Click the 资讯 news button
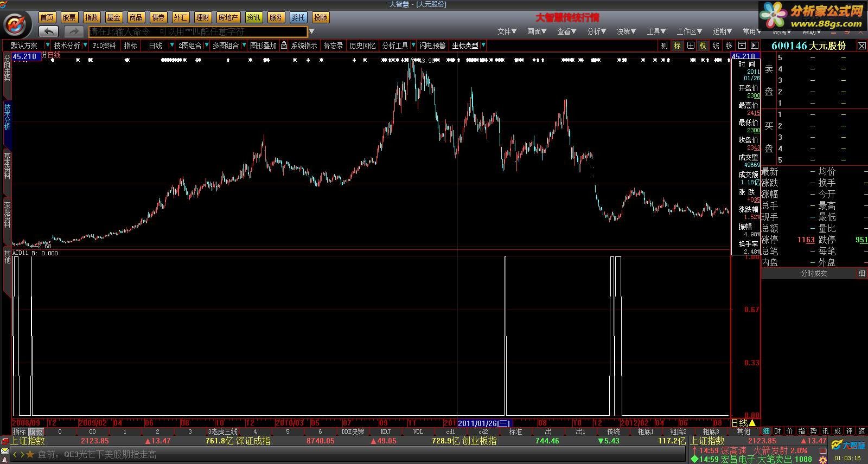Screen dimensions: 868x464 tap(254, 17)
